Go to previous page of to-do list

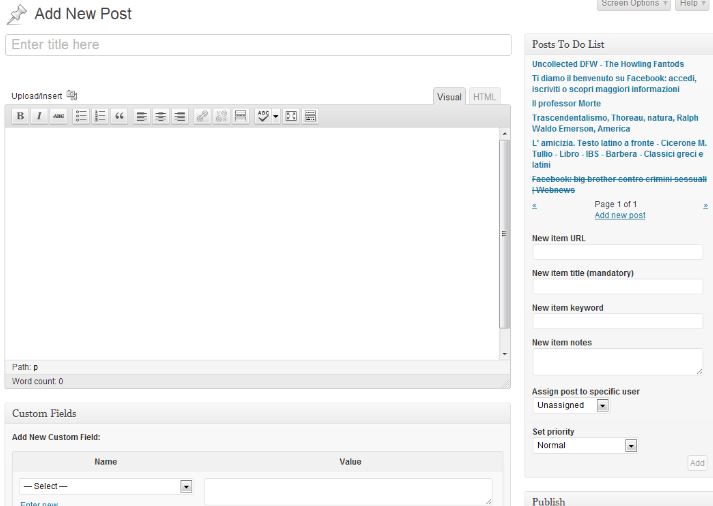[x=534, y=205]
